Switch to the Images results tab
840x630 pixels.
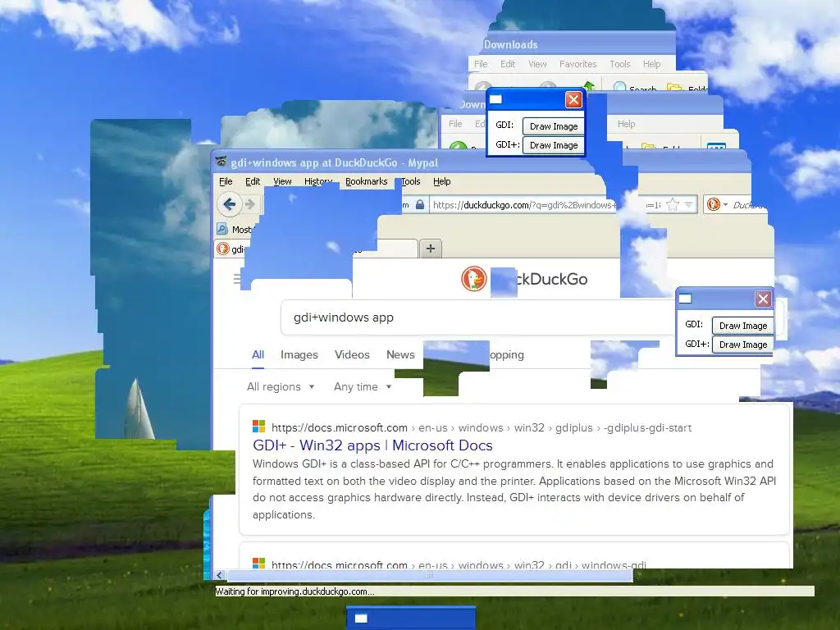point(299,354)
